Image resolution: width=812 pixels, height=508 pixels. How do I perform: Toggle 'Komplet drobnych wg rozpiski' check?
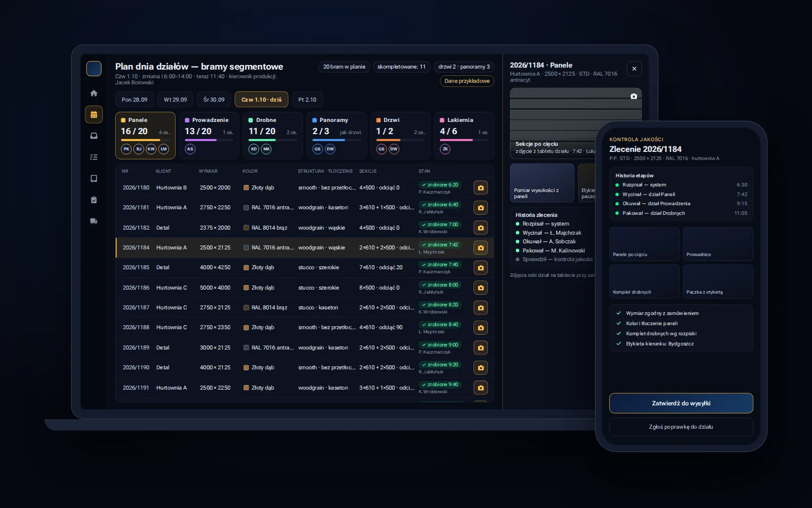pos(619,333)
